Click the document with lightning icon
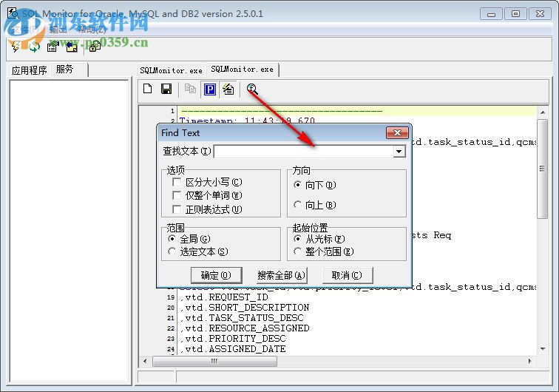This screenshot has height=392, width=559. click(x=228, y=89)
